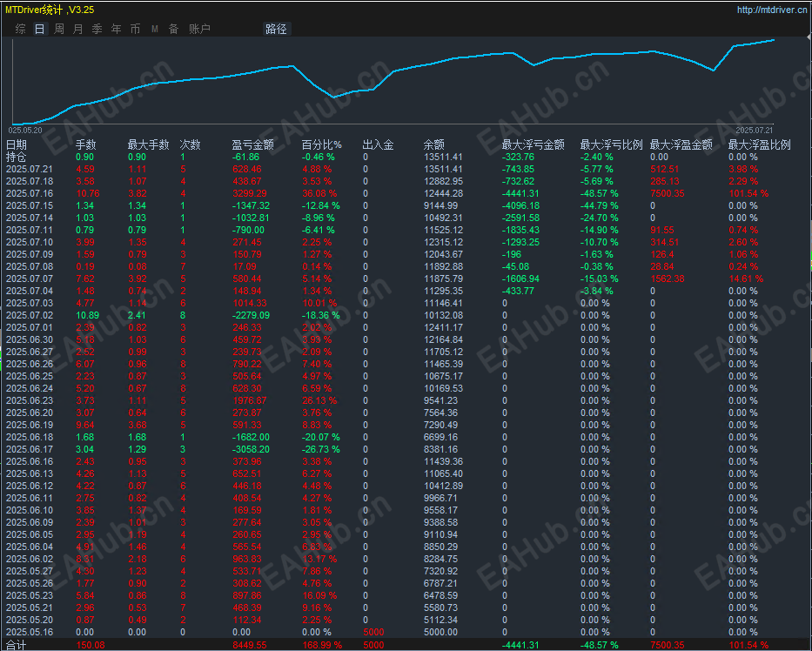Open the mtdriver.cn website link
This screenshot has width=812, height=651.
tap(771, 10)
